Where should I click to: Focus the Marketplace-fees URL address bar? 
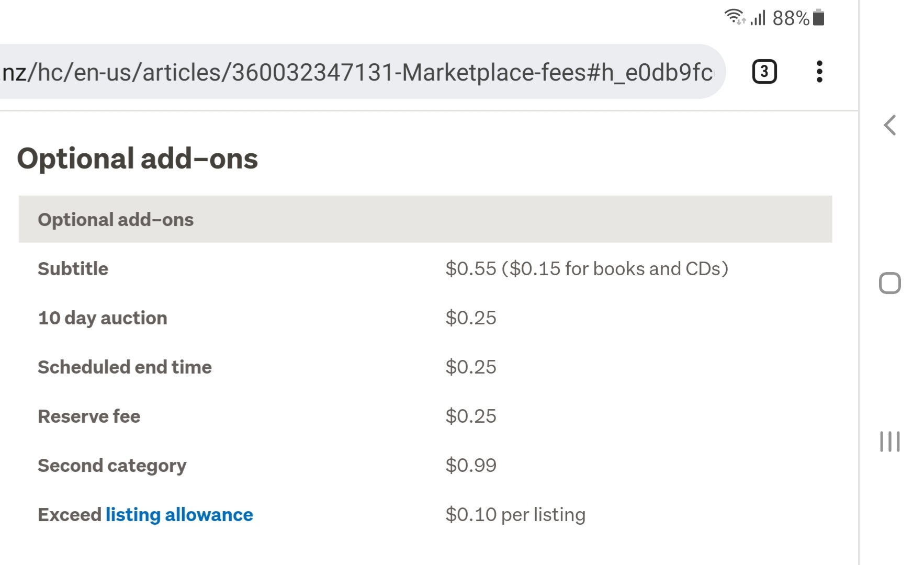[x=358, y=72]
